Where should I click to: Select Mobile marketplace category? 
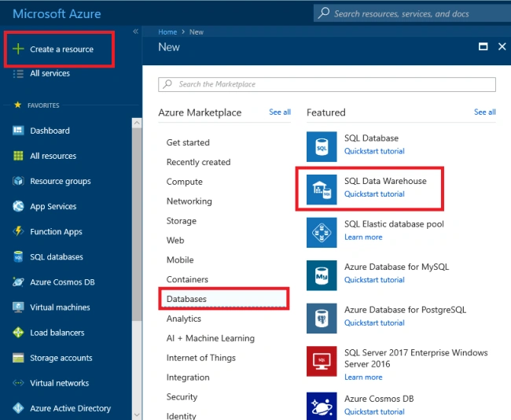180,260
